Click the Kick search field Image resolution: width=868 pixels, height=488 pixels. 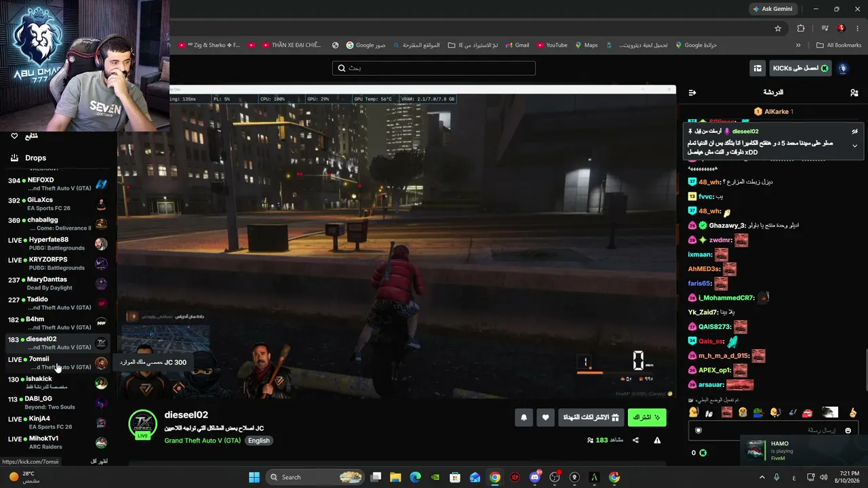click(x=434, y=68)
